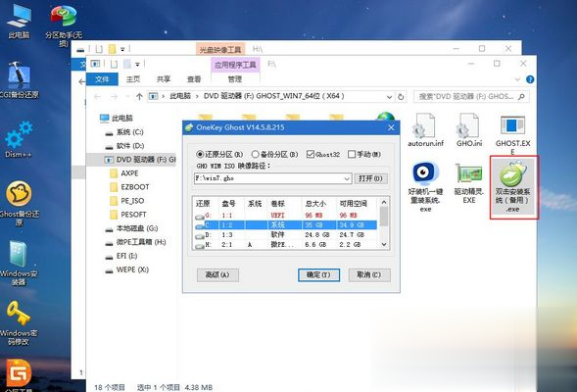Click the forward navigation arrow
577x392 pixels.
pyautogui.click(x=114, y=97)
